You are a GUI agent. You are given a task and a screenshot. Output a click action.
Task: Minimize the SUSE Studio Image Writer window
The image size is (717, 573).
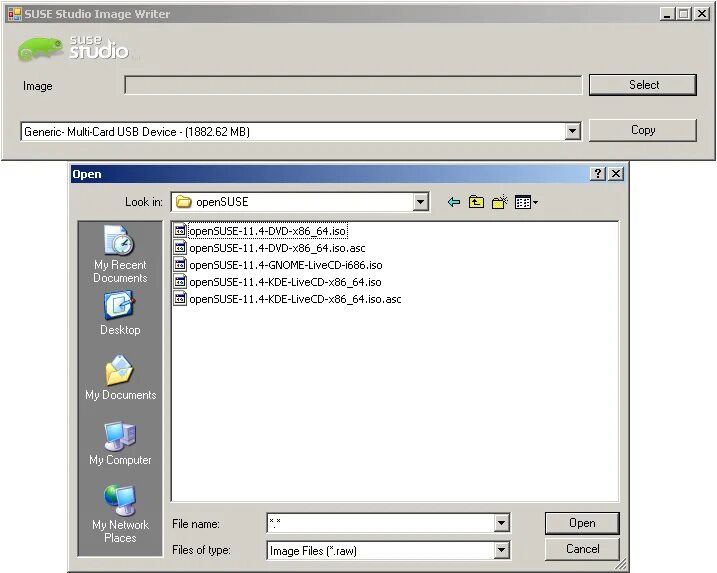click(667, 14)
